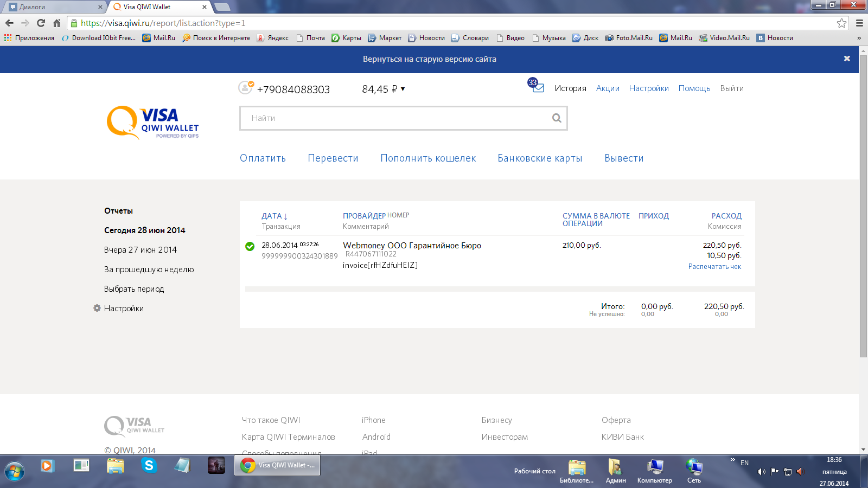This screenshot has height=488, width=868.
Task: Open the Оплатить section
Action: (x=263, y=158)
